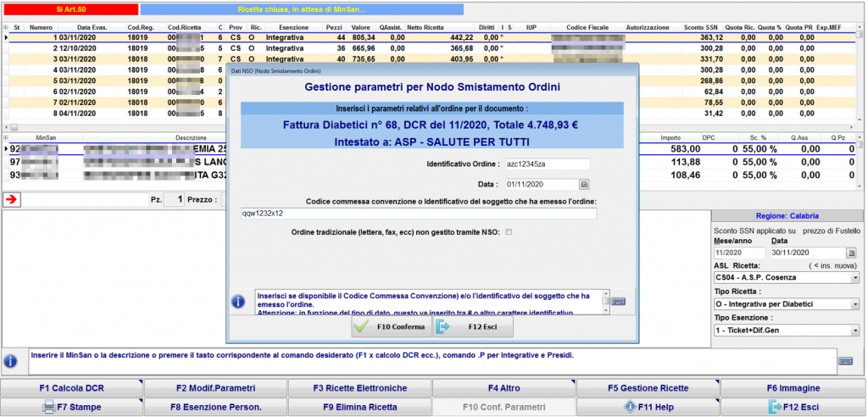Click the keyboard icon at the bottom right hint bar

[x=845, y=361]
